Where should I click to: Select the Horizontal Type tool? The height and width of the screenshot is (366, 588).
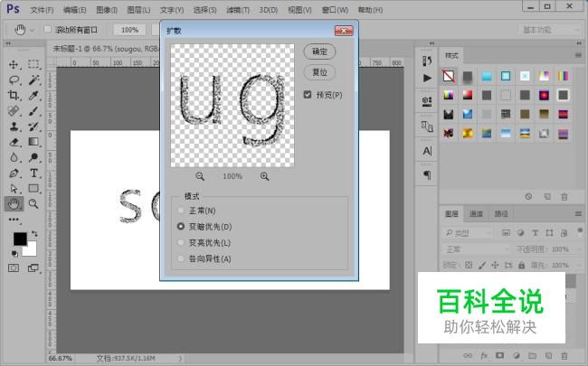click(33, 174)
